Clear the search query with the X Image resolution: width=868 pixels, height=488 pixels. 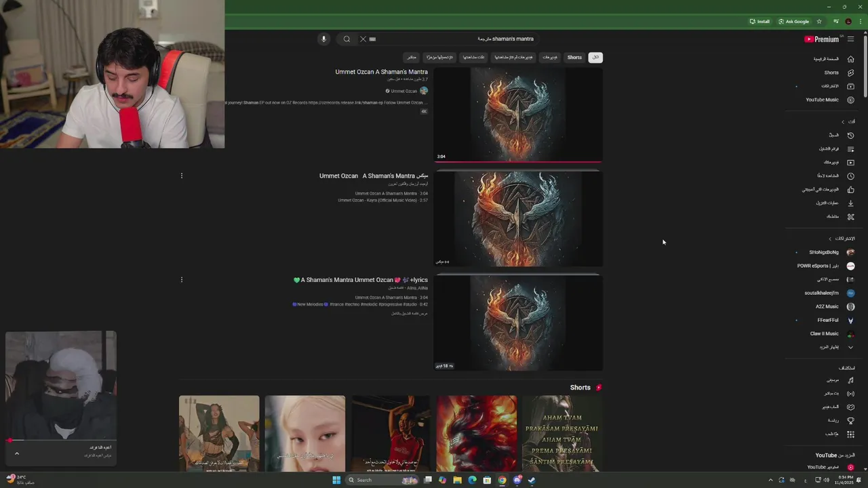coord(363,39)
